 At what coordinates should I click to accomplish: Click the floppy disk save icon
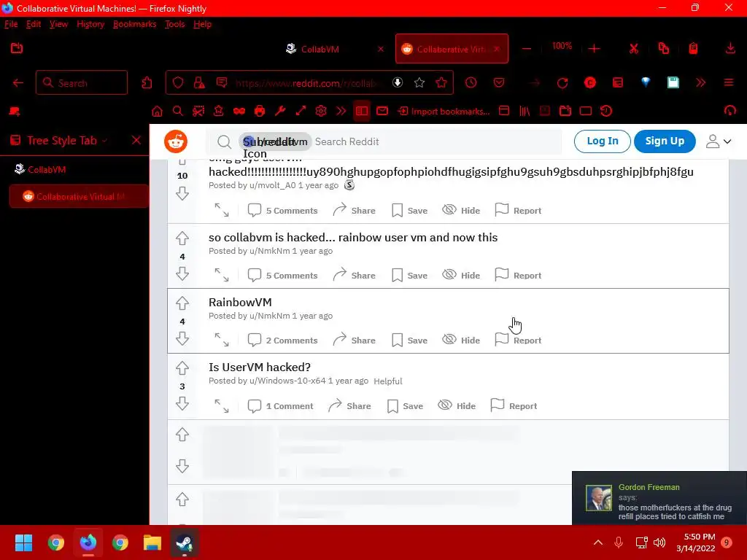[673, 83]
